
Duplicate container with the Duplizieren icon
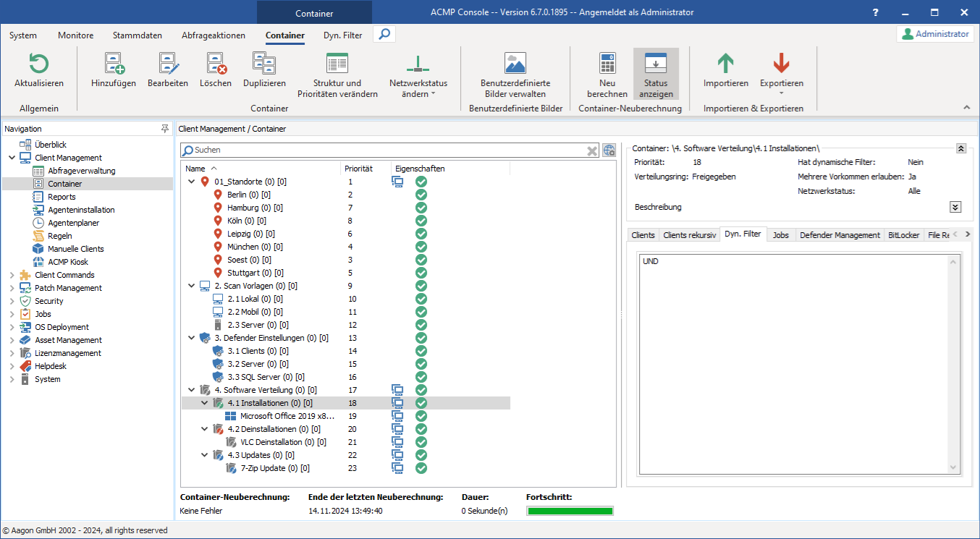[x=264, y=64]
